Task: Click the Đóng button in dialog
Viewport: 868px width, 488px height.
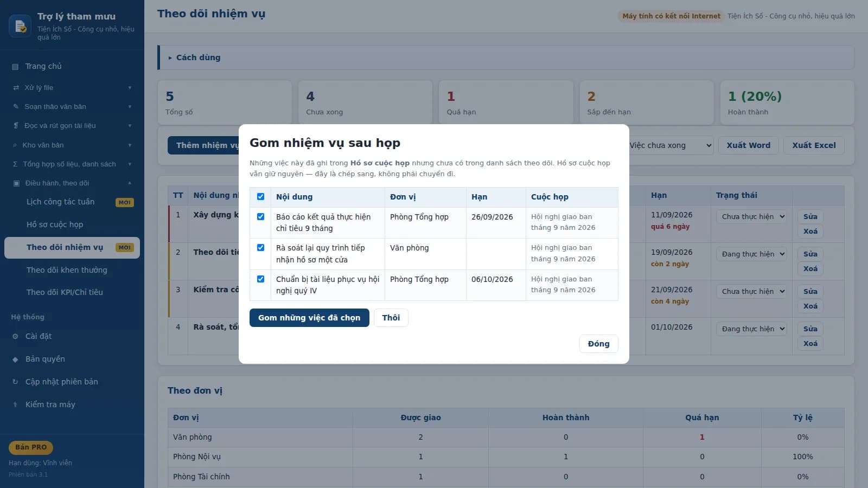Action: [599, 344]
